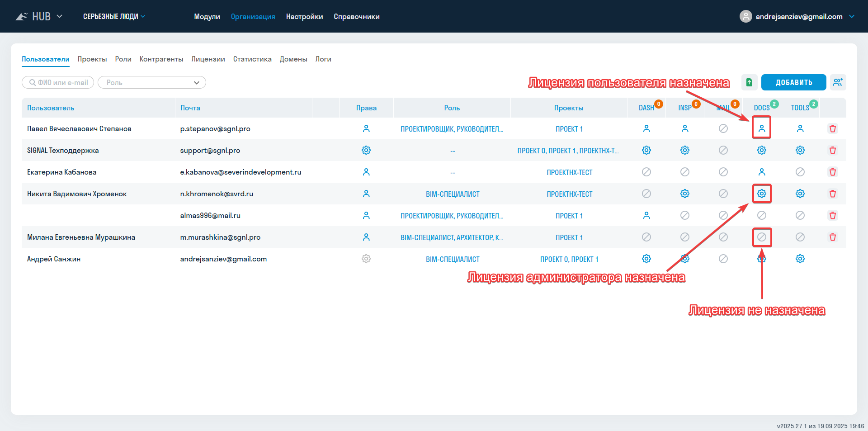868x431 pixels.
Task: Delete user Павел Вячеславович Степанов
Action: tap(832, 129)
